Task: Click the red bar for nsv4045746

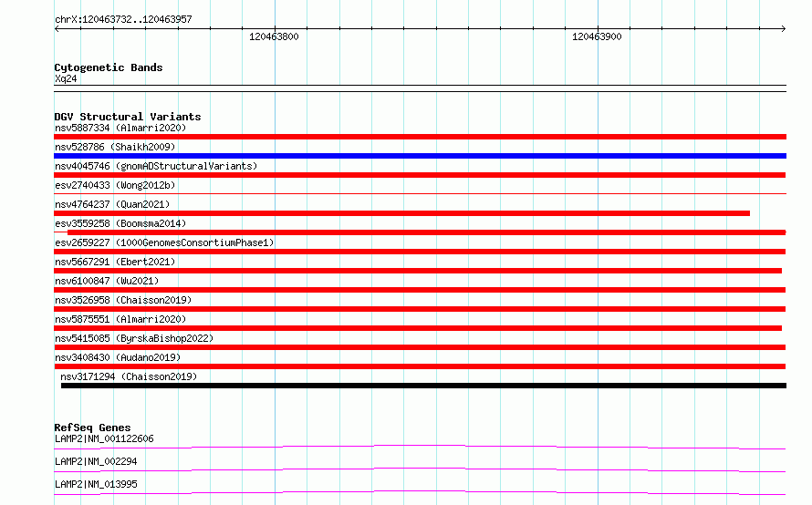Action: pyautogui.click(x=420, y=175)
